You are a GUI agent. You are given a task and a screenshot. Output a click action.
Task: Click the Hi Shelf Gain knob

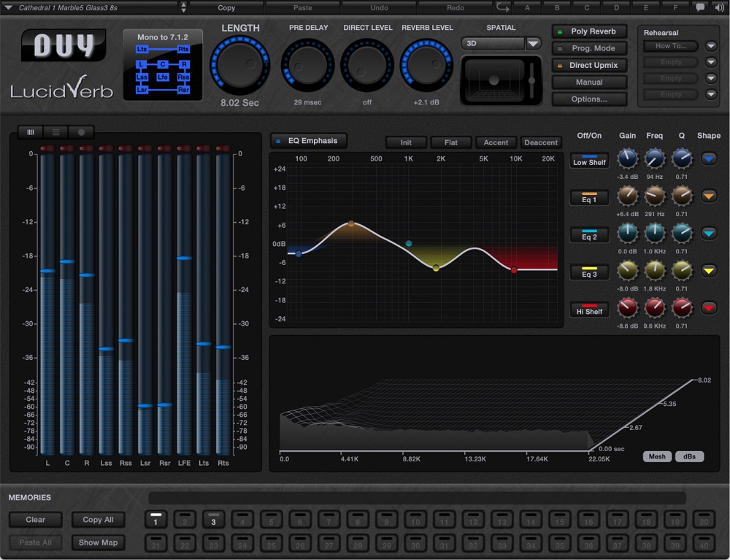tap(627, 308)
